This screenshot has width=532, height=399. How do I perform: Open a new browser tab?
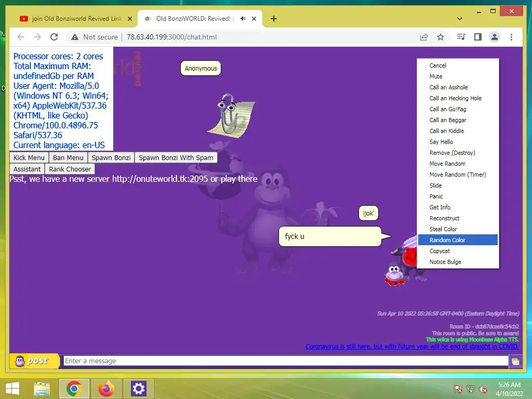(274, 19)
